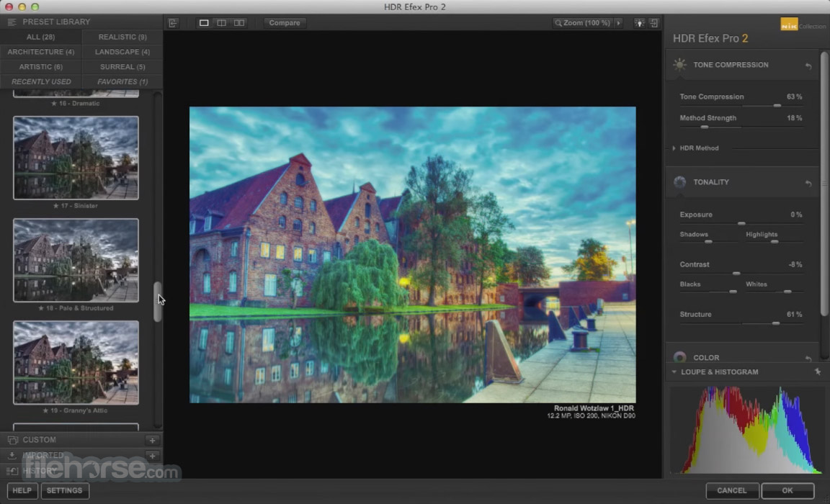Click the CANCEL button
Screen dimensions: 830x504
coord(732,491)
